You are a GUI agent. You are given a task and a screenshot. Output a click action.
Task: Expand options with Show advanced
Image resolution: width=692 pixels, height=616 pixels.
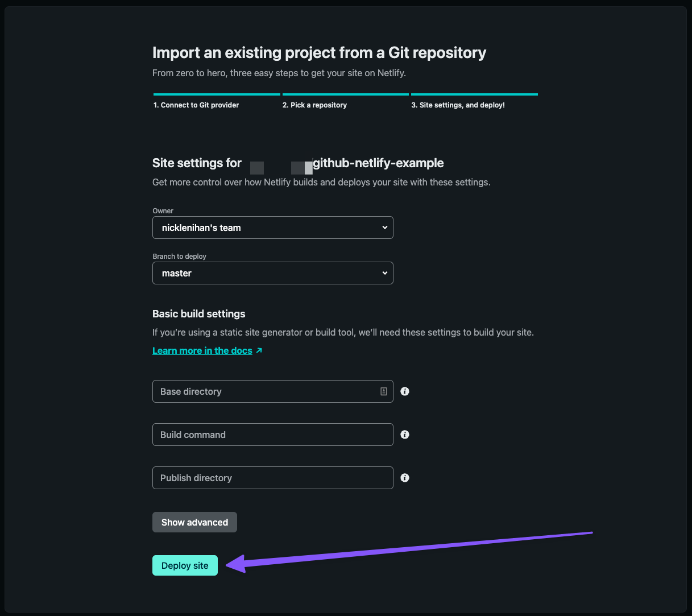coord(194,522)
